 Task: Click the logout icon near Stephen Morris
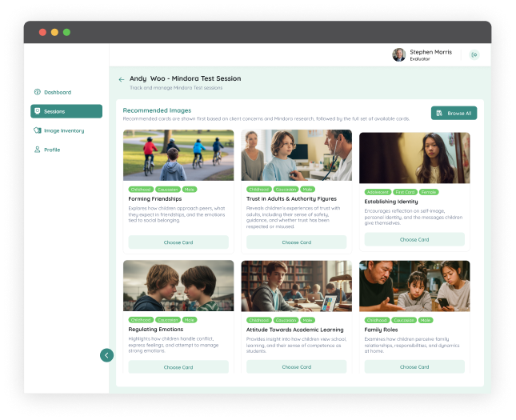474,55
